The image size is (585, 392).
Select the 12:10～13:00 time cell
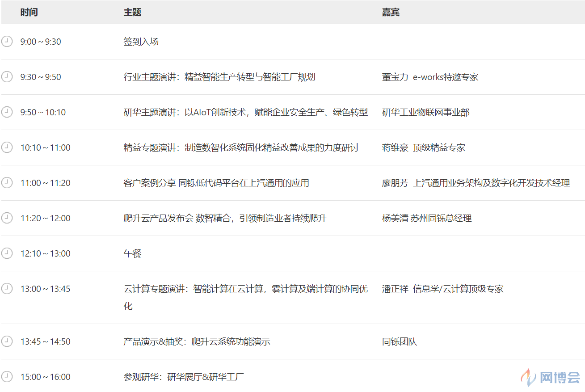(x=46, y=254)
